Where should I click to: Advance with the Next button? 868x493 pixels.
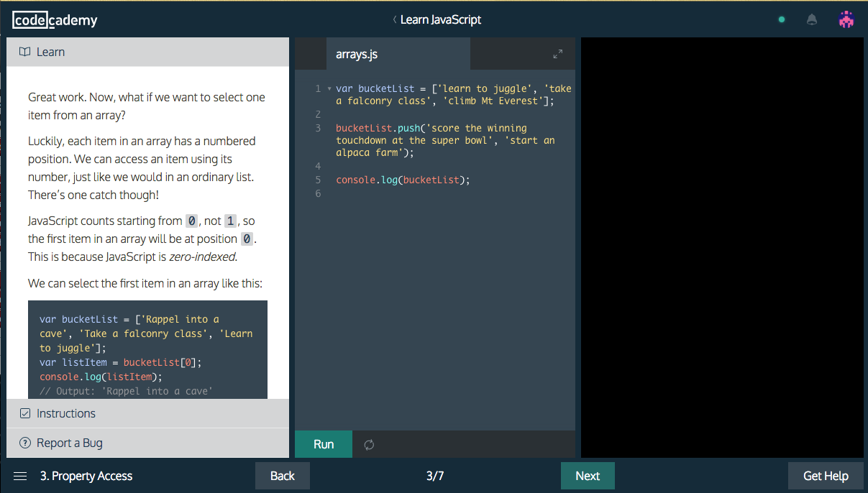(588, 476)
